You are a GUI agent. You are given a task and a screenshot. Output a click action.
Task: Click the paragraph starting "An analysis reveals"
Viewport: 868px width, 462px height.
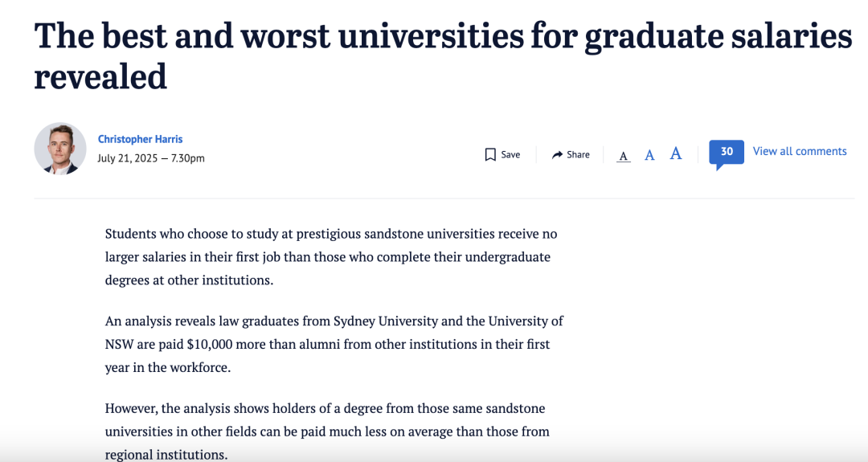334,344
